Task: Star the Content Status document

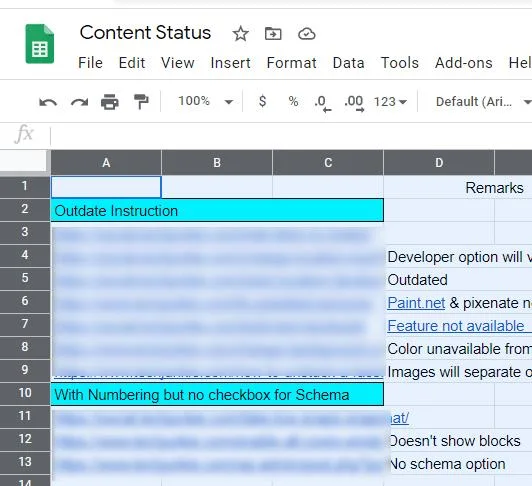Action: click(241, 34)
